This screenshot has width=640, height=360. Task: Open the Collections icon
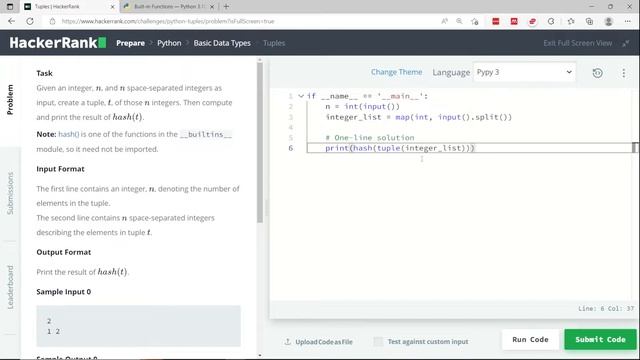589,21
